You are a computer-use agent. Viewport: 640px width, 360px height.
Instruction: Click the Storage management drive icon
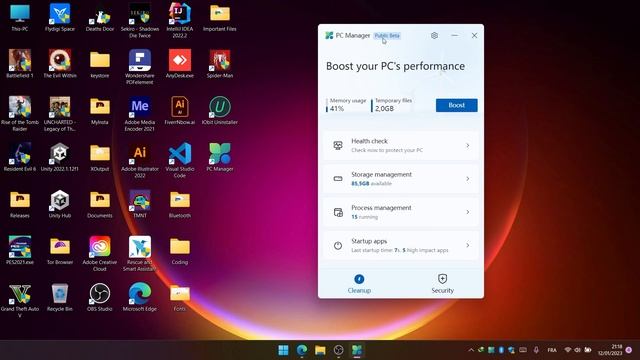(338, 179)
